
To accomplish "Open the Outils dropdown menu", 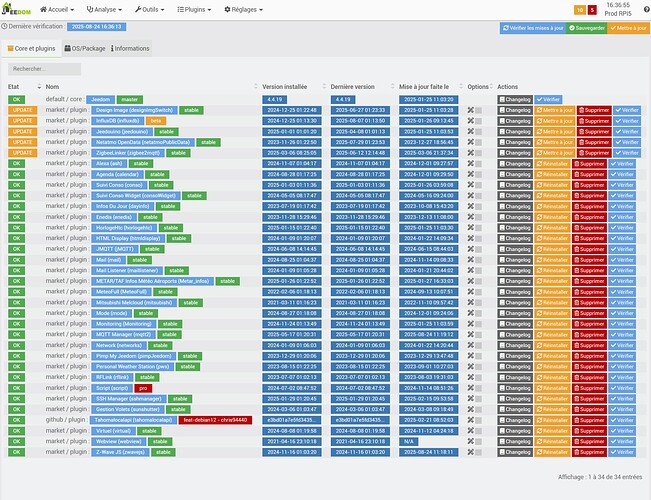I will [149, 9].
